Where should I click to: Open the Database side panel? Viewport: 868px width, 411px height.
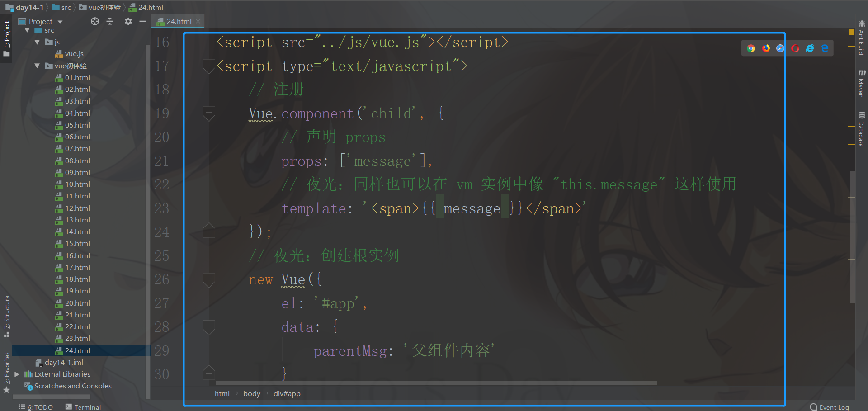tap(862, 129)
